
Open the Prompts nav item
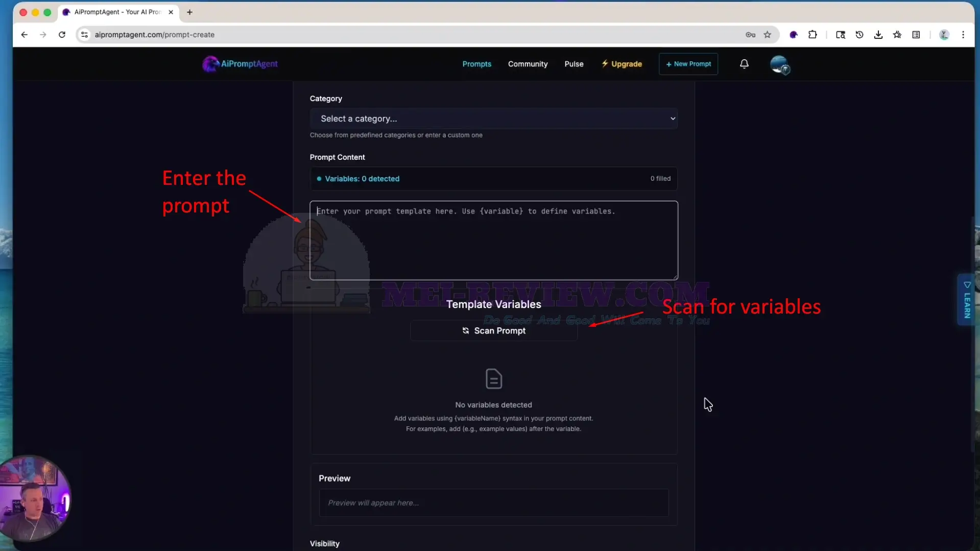click(476, 64)
